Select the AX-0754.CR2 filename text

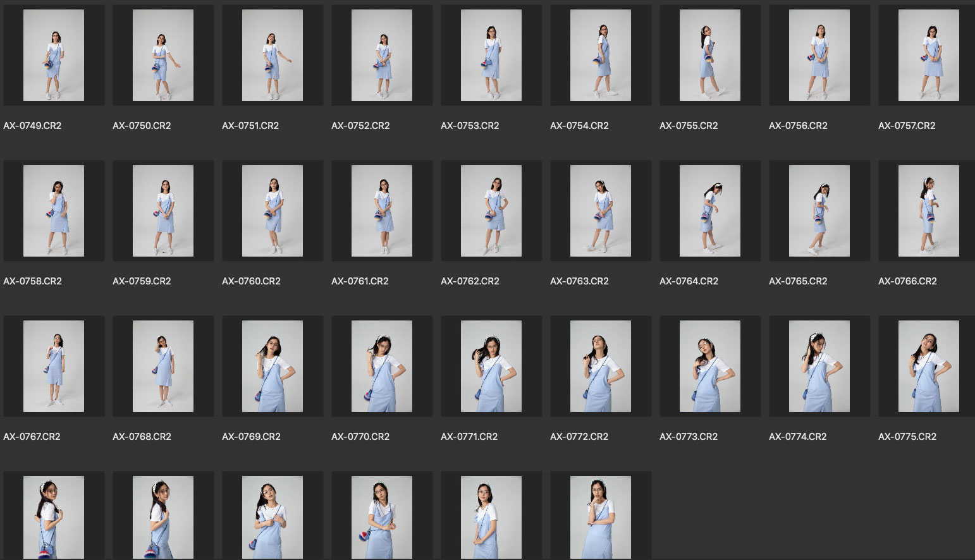579,126
